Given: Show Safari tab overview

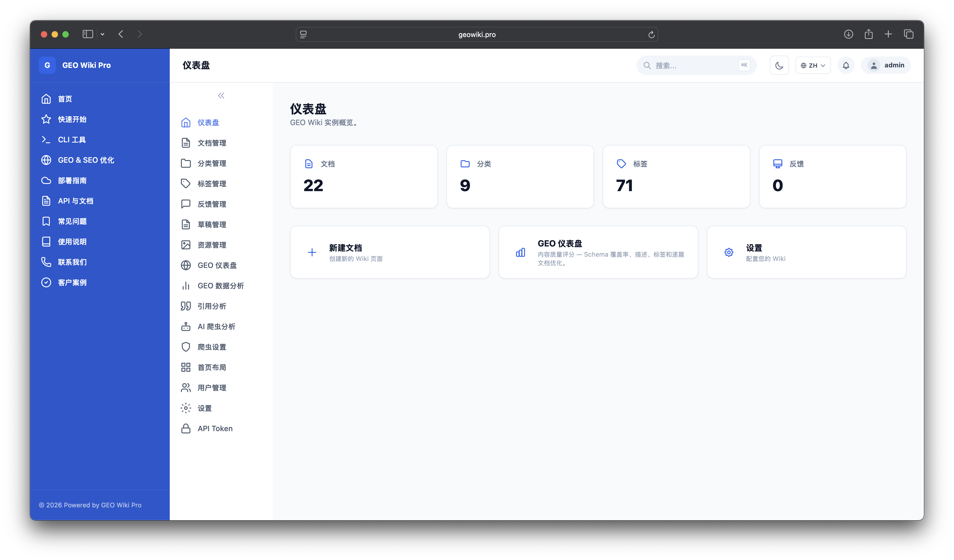Looking at the screenshot, I should [x=909, y=34].
